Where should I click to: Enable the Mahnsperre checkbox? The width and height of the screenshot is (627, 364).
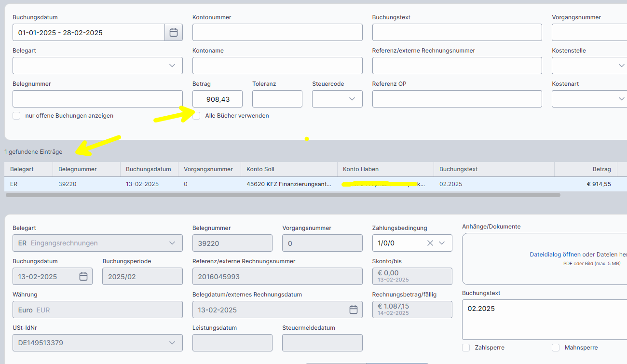coord(556,348)
